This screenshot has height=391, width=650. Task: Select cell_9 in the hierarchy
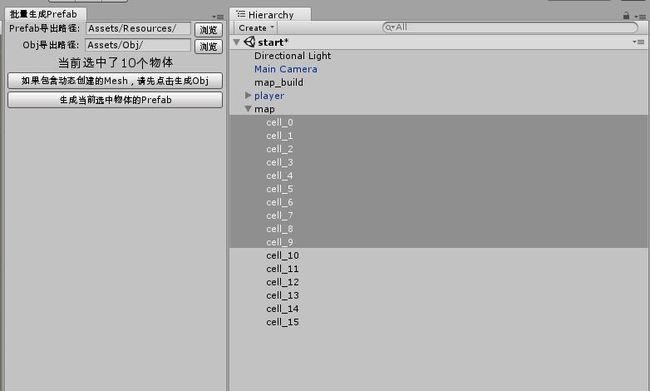pyautogui.click(x=439, y=242)
